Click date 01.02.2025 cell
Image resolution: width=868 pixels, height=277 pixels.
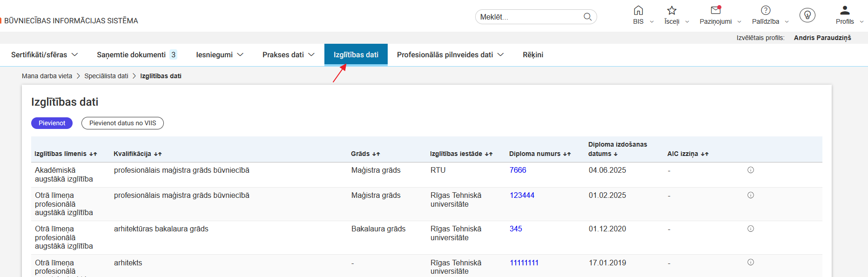[x=607, y=196]
